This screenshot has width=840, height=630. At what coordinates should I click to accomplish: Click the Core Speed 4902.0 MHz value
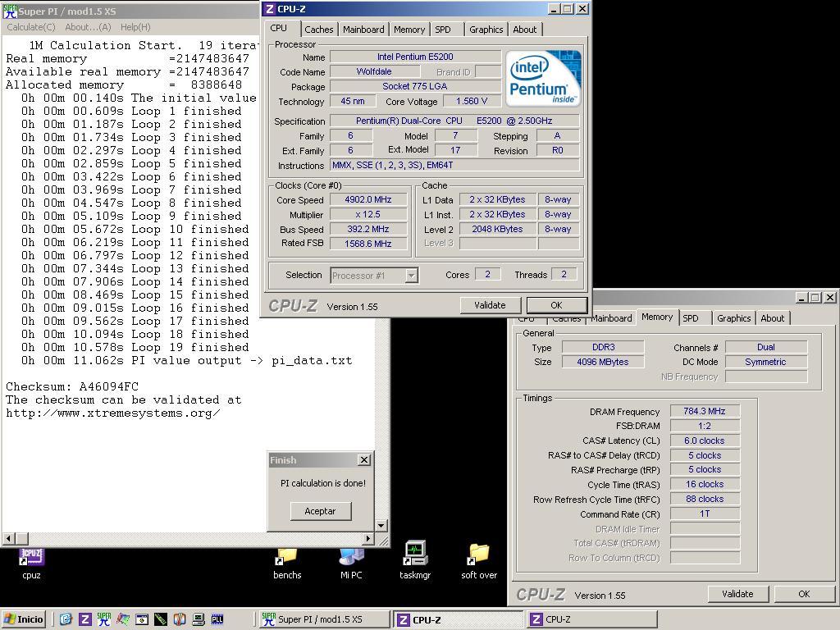click(368, 199)
